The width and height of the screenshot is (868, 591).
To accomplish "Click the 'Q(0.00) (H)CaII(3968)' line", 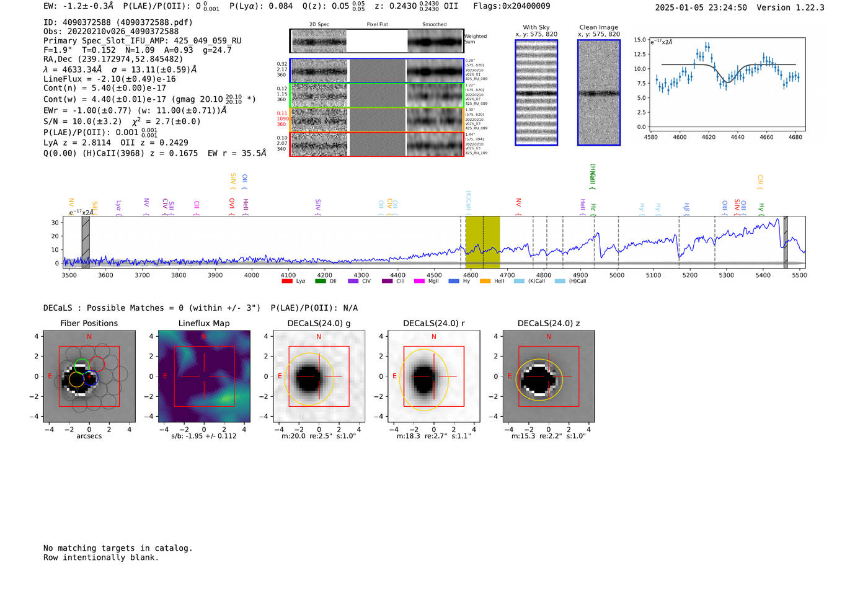I will click(155, 153).
